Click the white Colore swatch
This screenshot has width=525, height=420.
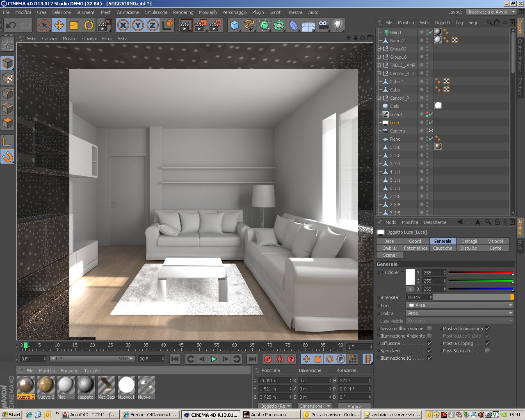pos(410,277)
